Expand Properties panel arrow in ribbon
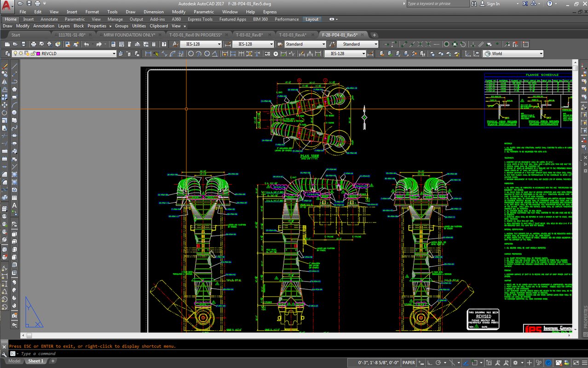The image size is (588, 368). (110, 26)
